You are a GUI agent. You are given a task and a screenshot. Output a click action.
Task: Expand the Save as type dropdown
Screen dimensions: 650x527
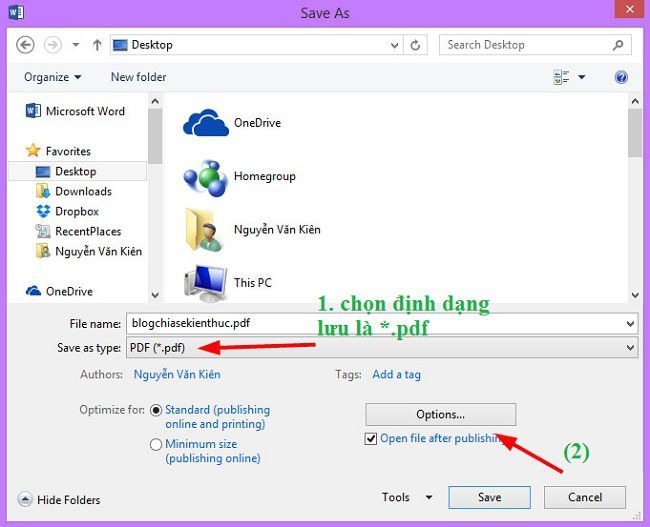[629, 347]
